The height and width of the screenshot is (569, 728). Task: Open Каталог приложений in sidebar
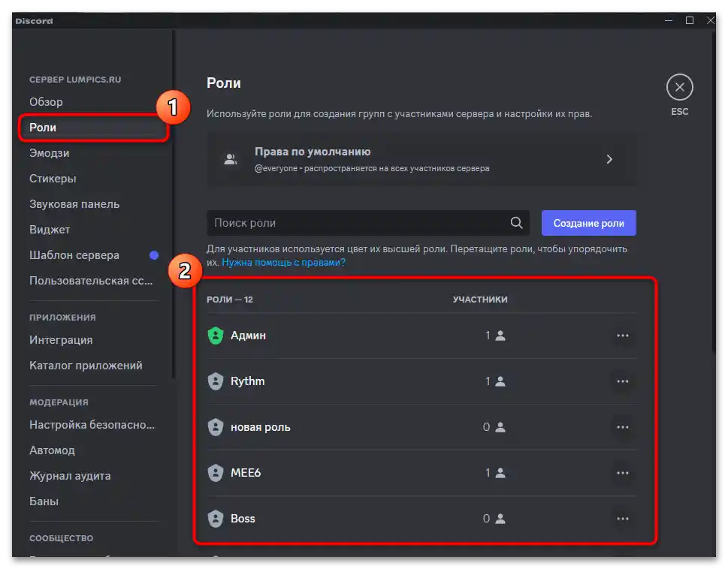pyautogui.click(x=86, y=366)
